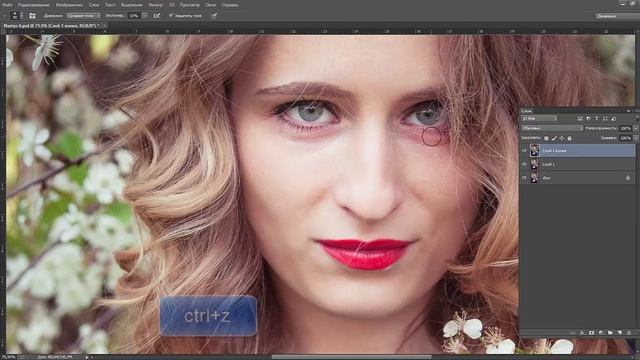Viewport: 640px width, 360px height.
Task: Select the Слои panel tab
Action: (x=527, y=111)
